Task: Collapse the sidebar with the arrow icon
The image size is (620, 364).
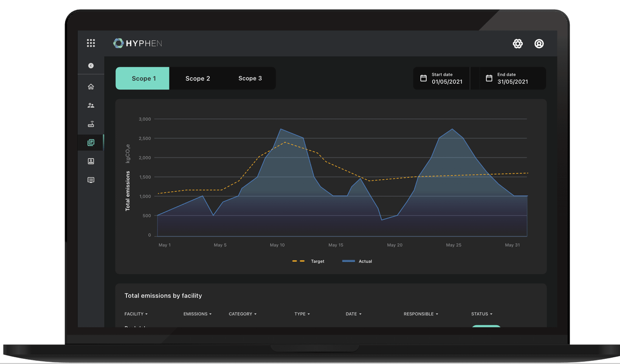Action: [x=91, y=66]
